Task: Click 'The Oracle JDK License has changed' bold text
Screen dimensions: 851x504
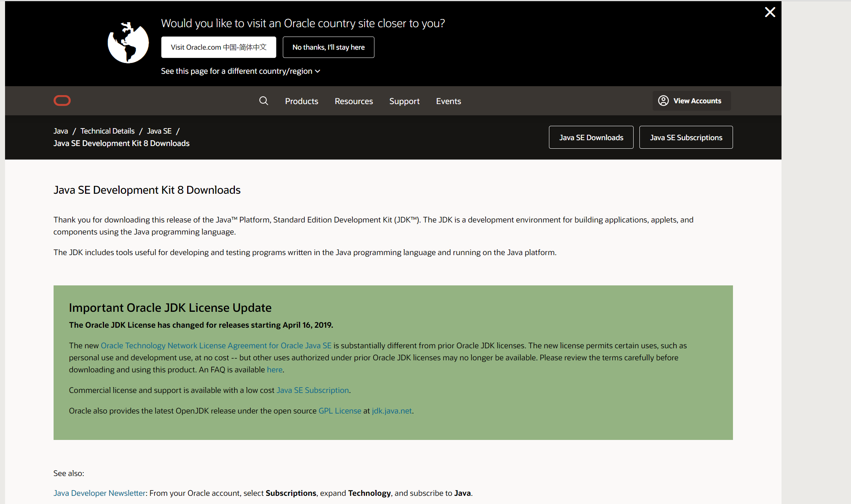Action: (x=201, y=325)
